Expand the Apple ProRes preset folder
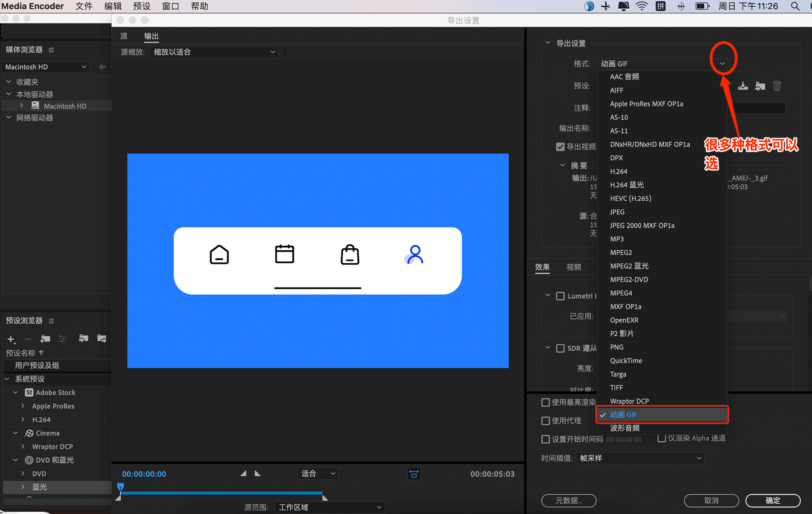Viewport: 812px width, 514px height. pos(23,406)
